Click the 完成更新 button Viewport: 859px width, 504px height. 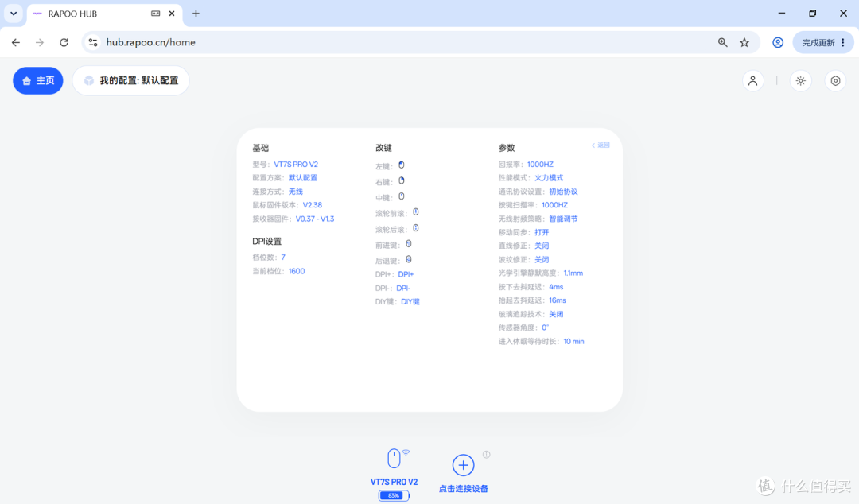pos(823,42)
